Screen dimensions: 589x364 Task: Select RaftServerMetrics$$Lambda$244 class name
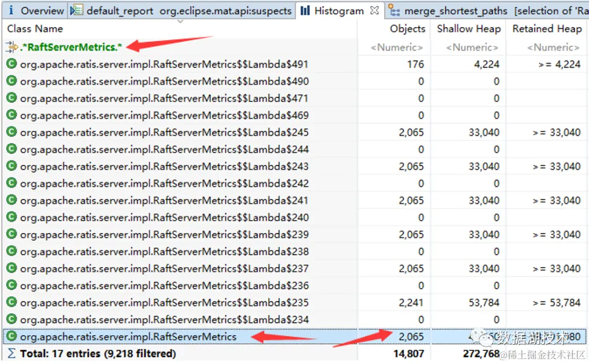[x=164, y=150]
